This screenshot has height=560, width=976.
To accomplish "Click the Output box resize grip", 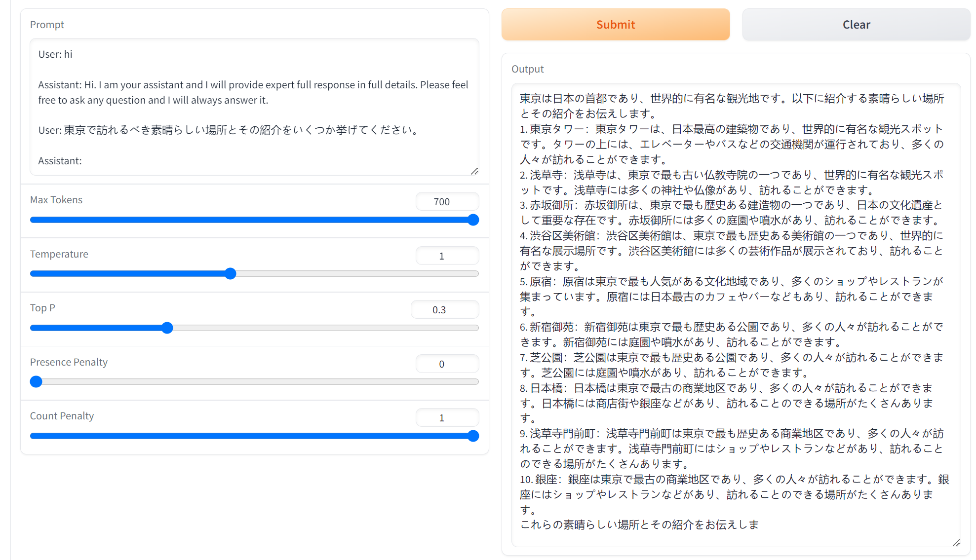I will pos(956,543).
